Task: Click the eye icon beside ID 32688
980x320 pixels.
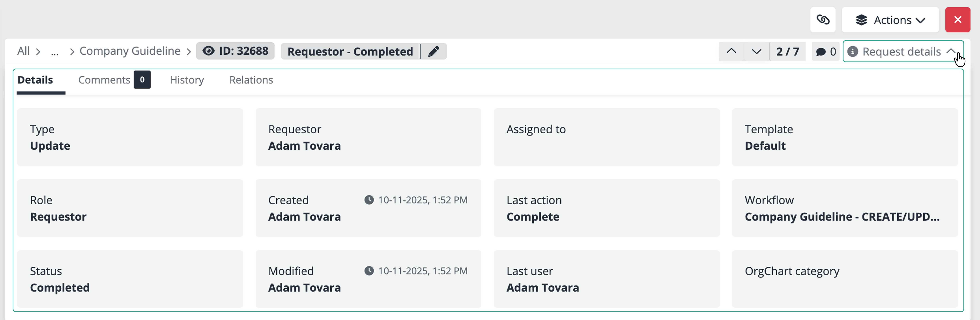Action: [208, 51]
